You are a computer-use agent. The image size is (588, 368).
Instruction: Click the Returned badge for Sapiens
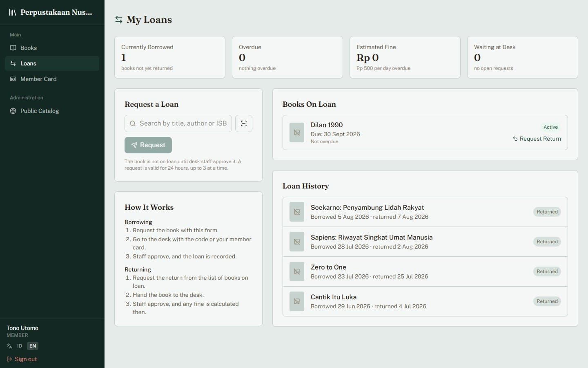click(547, 242)
